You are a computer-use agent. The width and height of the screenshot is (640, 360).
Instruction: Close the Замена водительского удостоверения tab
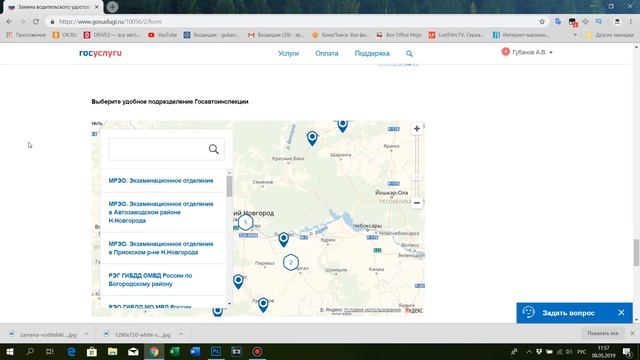[x=96, y=7]
